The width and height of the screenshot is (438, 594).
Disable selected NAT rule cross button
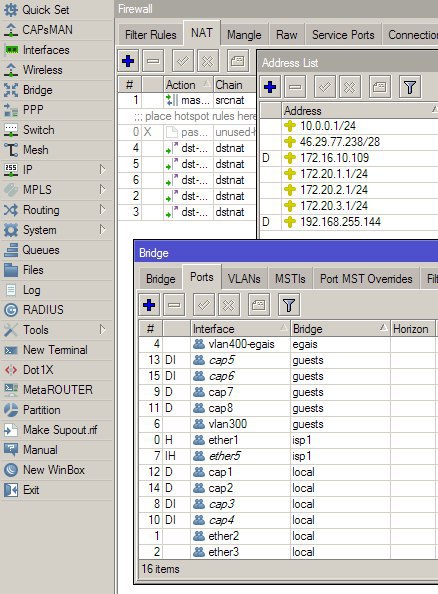[208, 61]
